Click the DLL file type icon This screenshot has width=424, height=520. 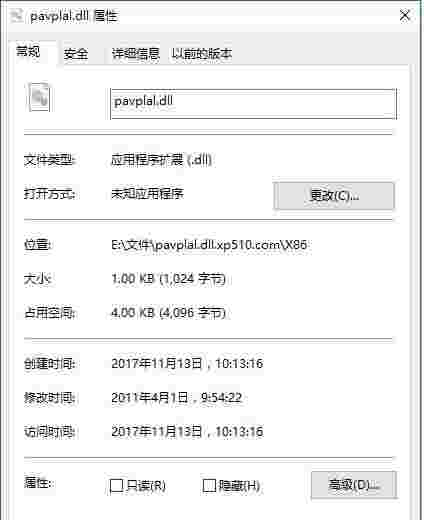pyautogui.click(x=39, y=97)
